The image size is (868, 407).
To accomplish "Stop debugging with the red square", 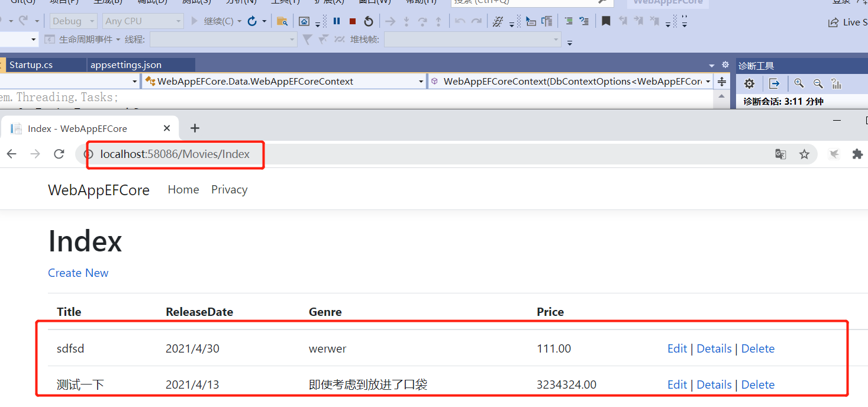I will [x=353, y=21].
